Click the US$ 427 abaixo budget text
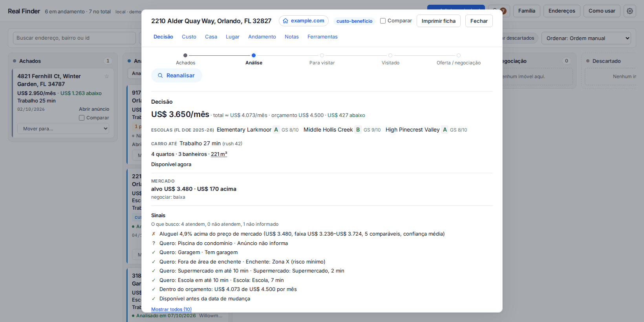Image resolution: width=644 pixels, height=322 pixels. pyautogui.click(x=346, y=115)
